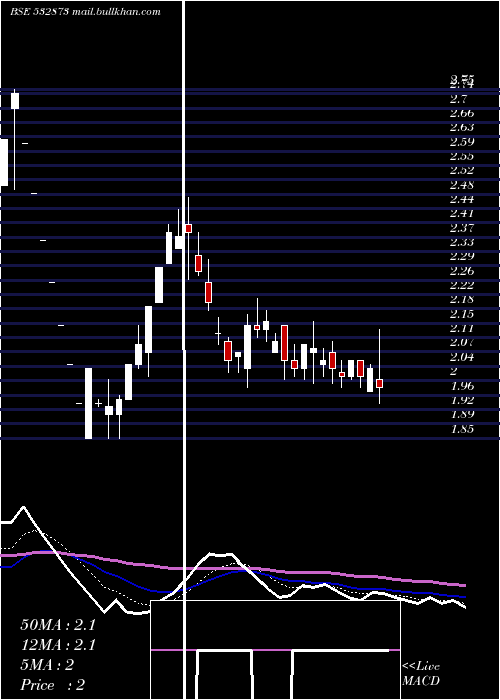Pick the 2.11 axis label
This screenshot has width=500, height=700.
[x=462, y=329]
